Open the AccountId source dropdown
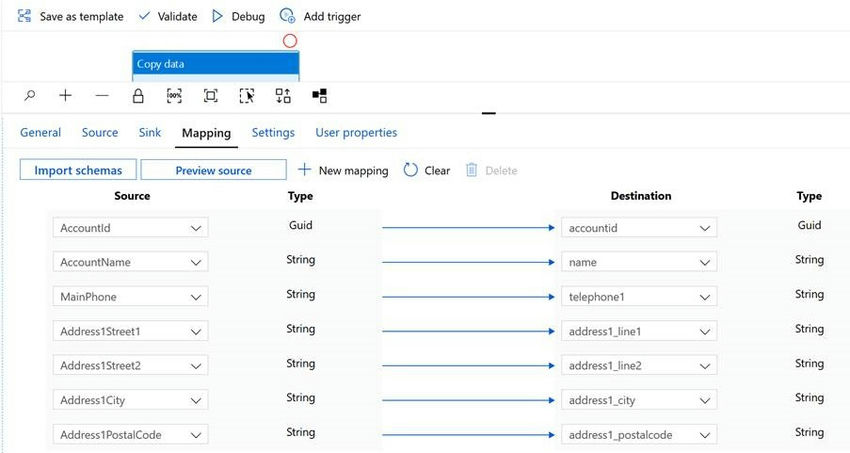Screen dimensions: 850x453 (x=196, y=228)
